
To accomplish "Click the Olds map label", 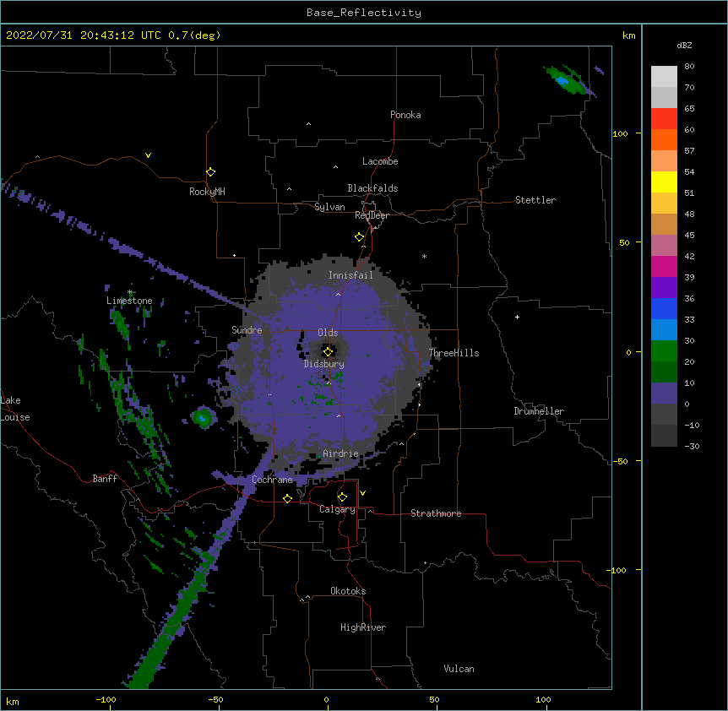I will [x=328, y=333].
